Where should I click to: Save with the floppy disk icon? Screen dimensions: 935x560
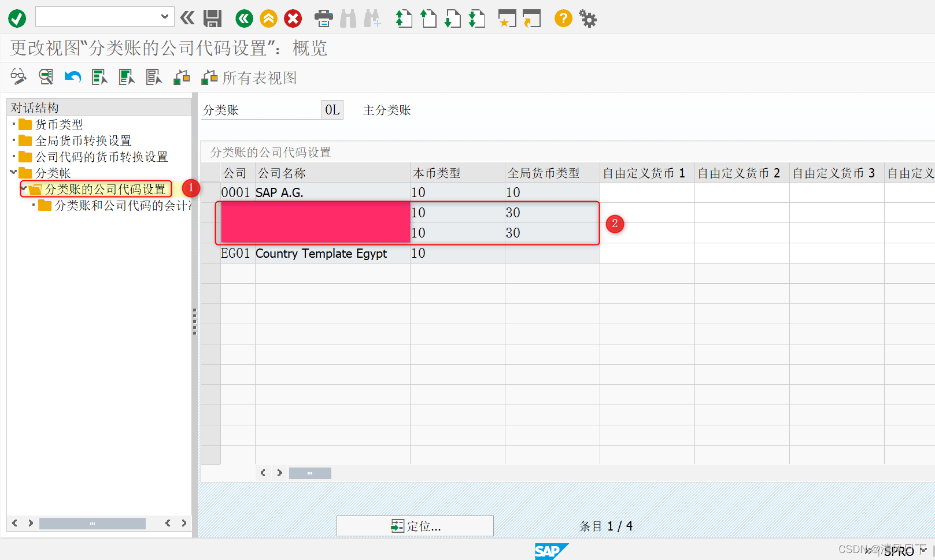(213, 18)
